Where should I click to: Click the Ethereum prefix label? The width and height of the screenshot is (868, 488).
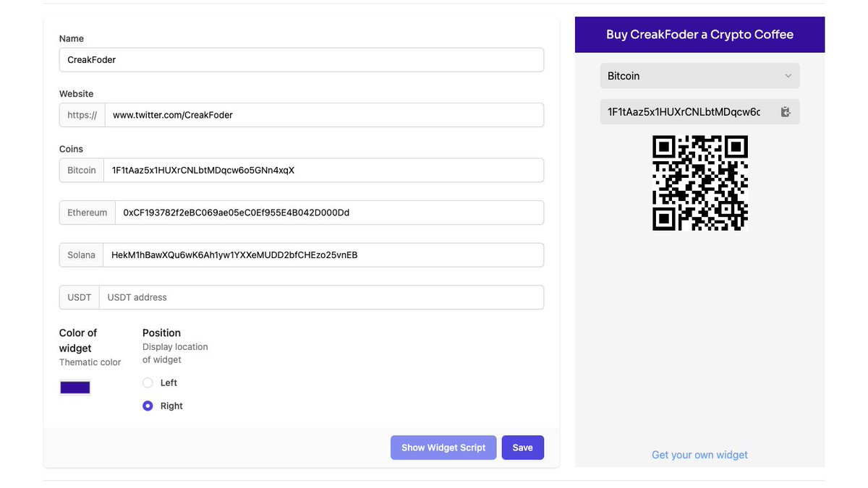[87, 213]
